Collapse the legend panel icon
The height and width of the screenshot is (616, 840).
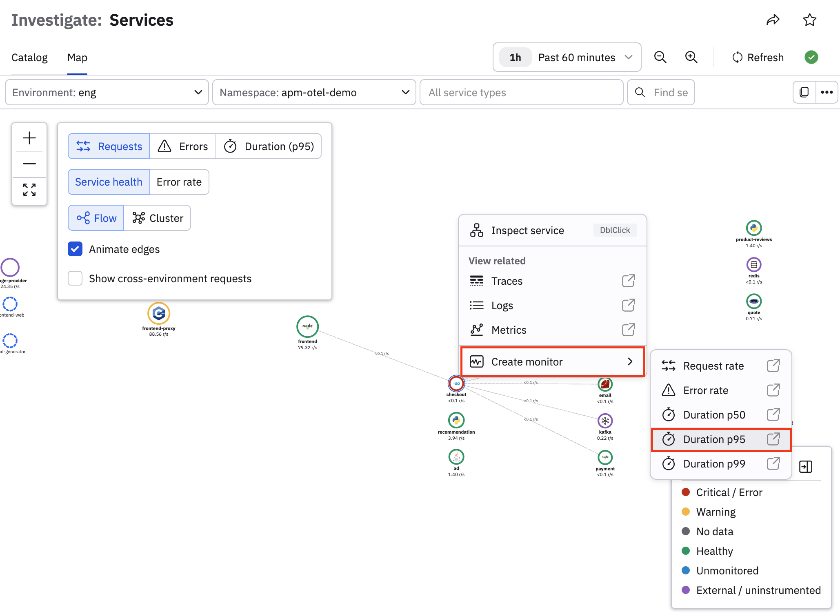pos(806,466)
